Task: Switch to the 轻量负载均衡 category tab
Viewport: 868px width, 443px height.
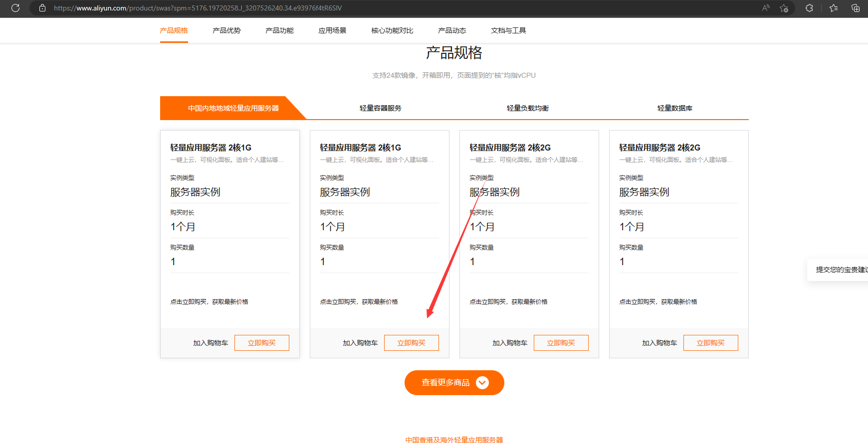Action: pos(528,108)
